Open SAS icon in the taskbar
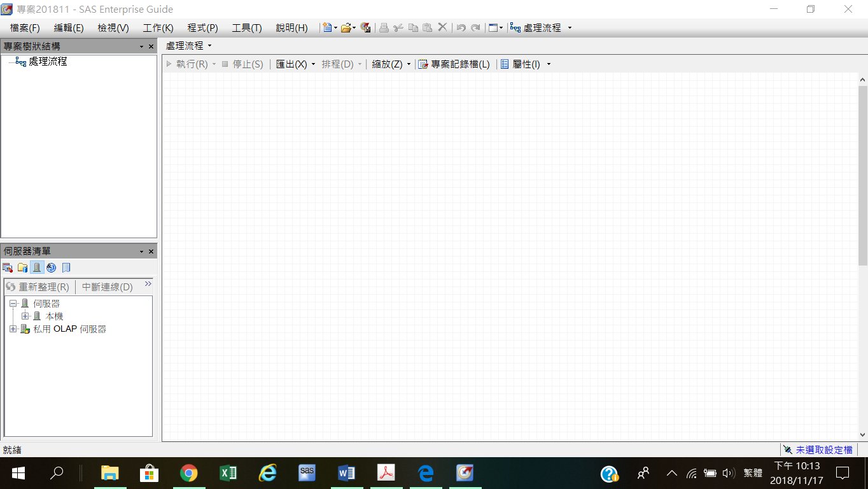 click(307, 473)
